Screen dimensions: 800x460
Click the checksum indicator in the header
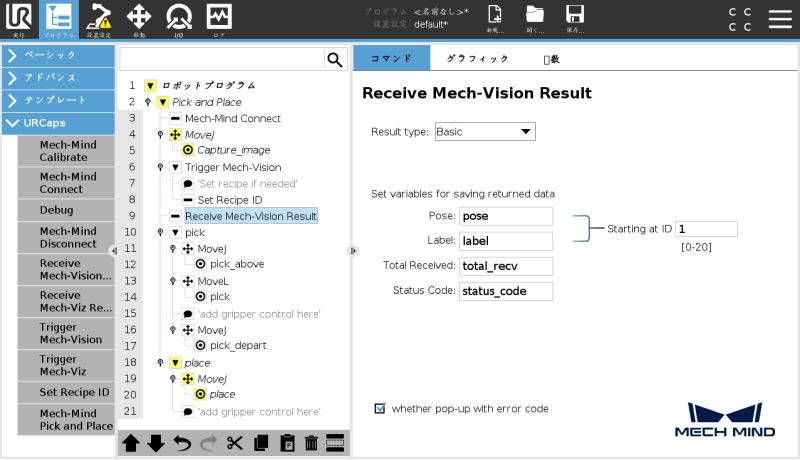point(740,19)
